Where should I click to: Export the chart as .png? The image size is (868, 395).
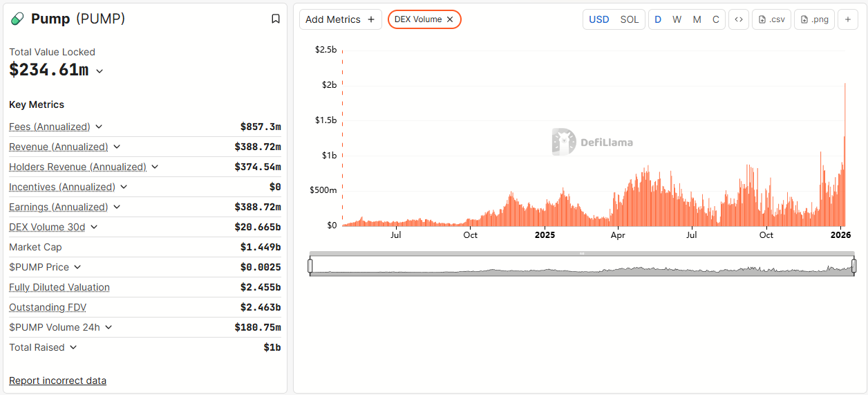(x=814, y=19)
